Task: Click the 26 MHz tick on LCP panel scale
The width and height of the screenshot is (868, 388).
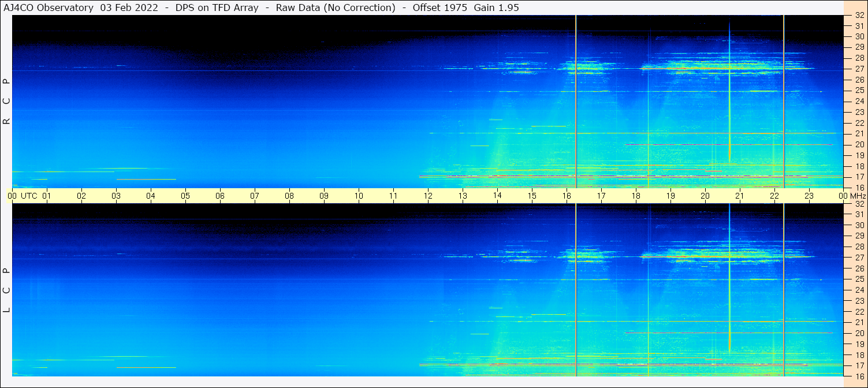Action: tap(859, 268)
